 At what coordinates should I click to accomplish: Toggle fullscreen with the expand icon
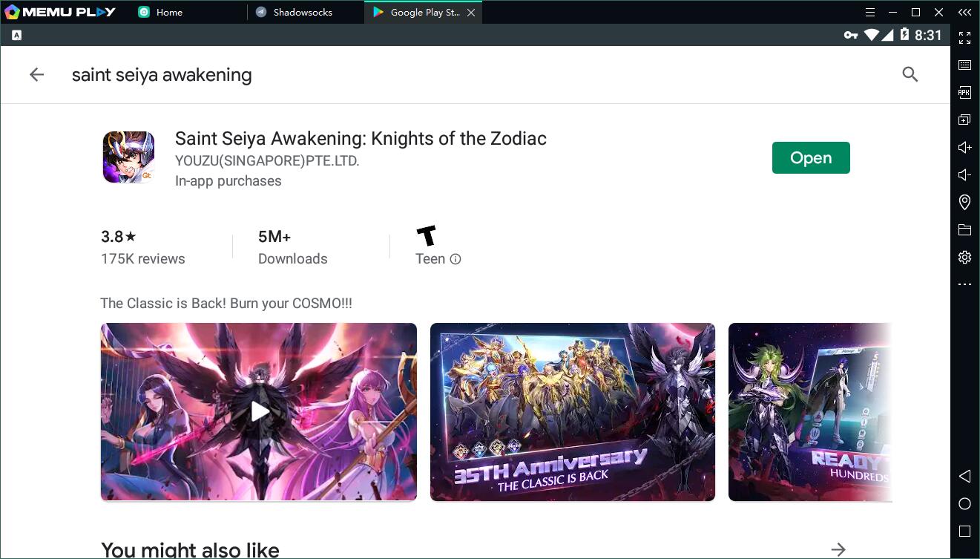964,37
